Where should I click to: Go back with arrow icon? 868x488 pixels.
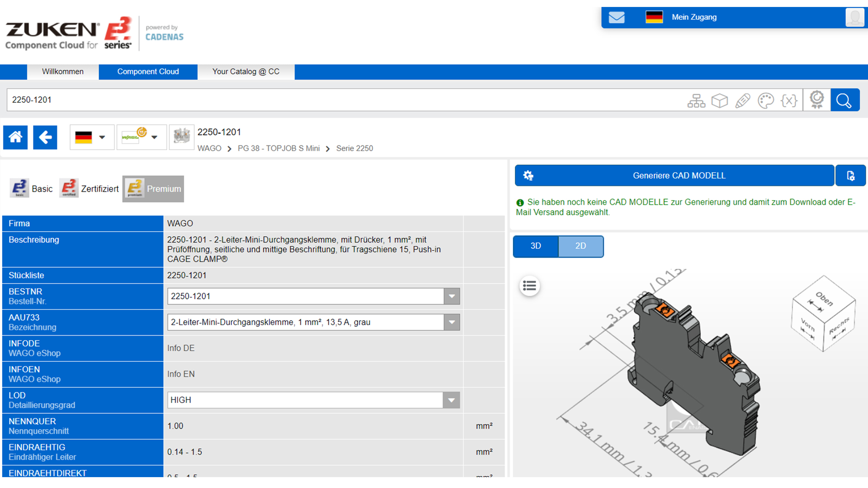(x=45, y=138)
